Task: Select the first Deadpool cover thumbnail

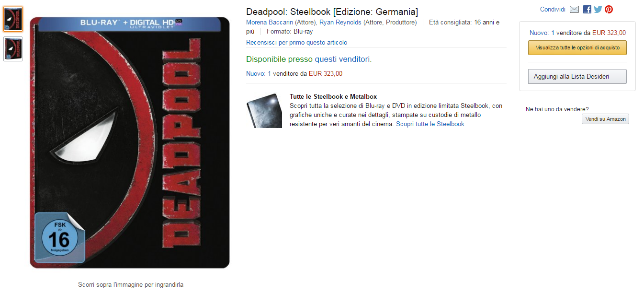Action: click(13, 19)
